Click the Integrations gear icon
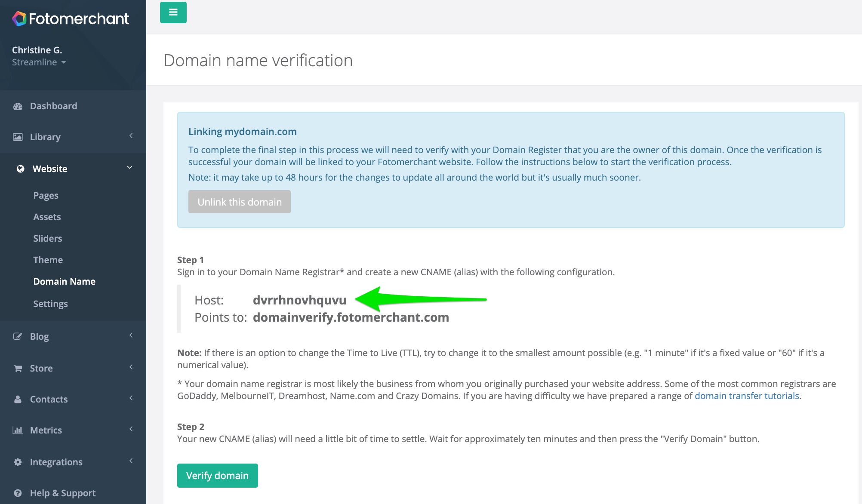Image resolution: width=862 pixels, height=504 pixels. click(x=18, y=462)
